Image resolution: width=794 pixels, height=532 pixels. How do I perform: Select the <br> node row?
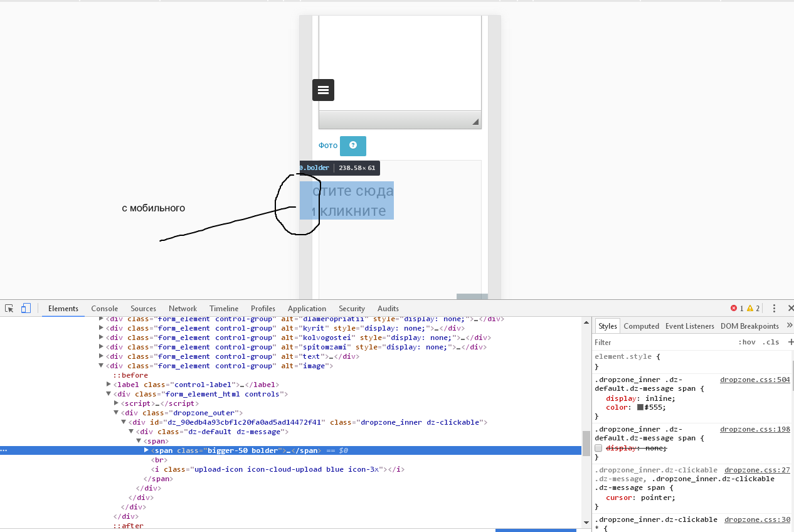(159, 460)
